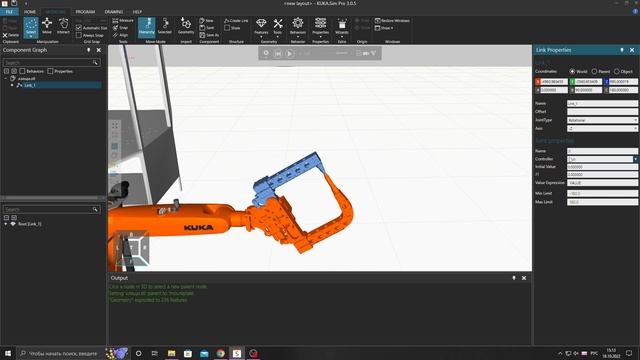This screenshot has width=640, height=360.
Task: Click the view orientation cube
Action: [131, 247]
